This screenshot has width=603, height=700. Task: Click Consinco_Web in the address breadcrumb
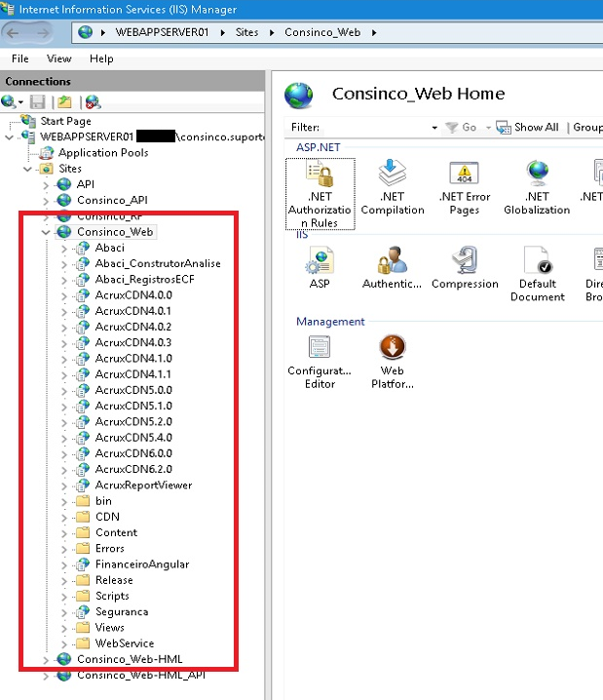[x=322, y=32]
